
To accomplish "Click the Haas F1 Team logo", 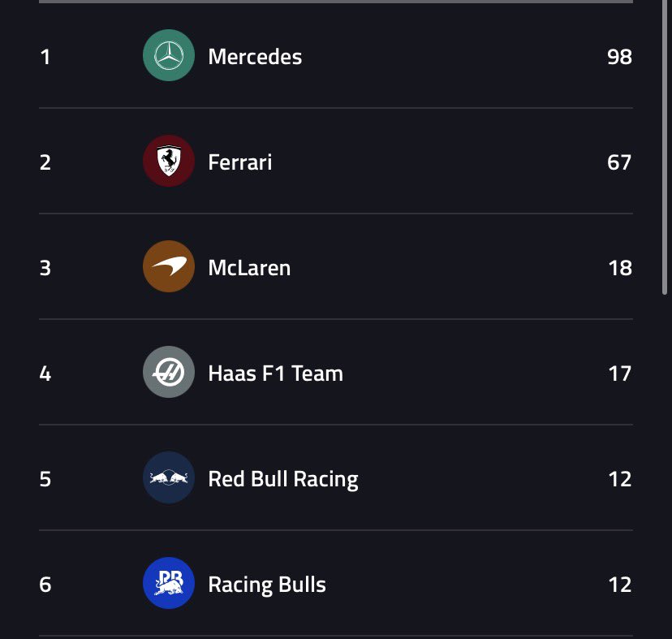I will [169, 372].
